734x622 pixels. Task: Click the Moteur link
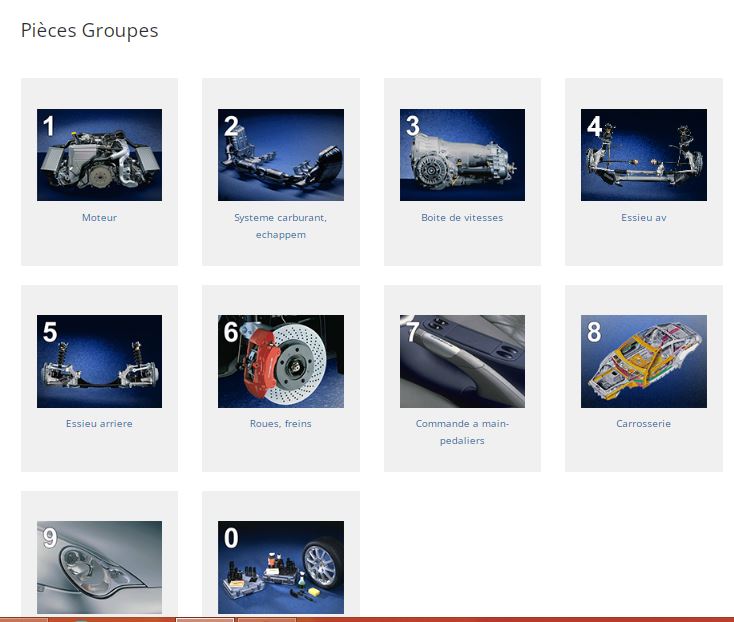click(99, 217)
